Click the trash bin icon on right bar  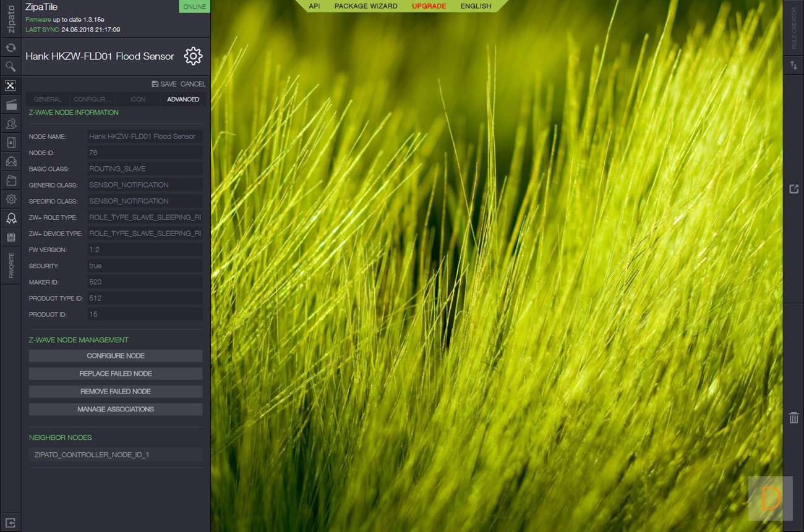tap(793, 418)
